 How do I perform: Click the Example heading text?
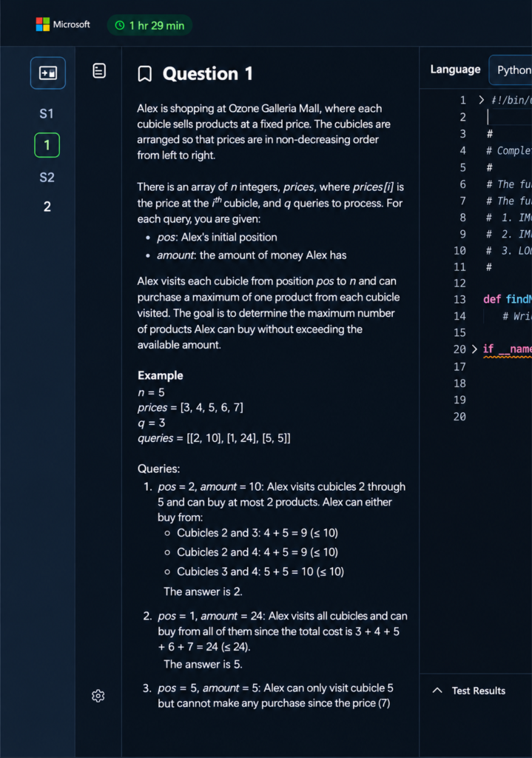point(161,375)
